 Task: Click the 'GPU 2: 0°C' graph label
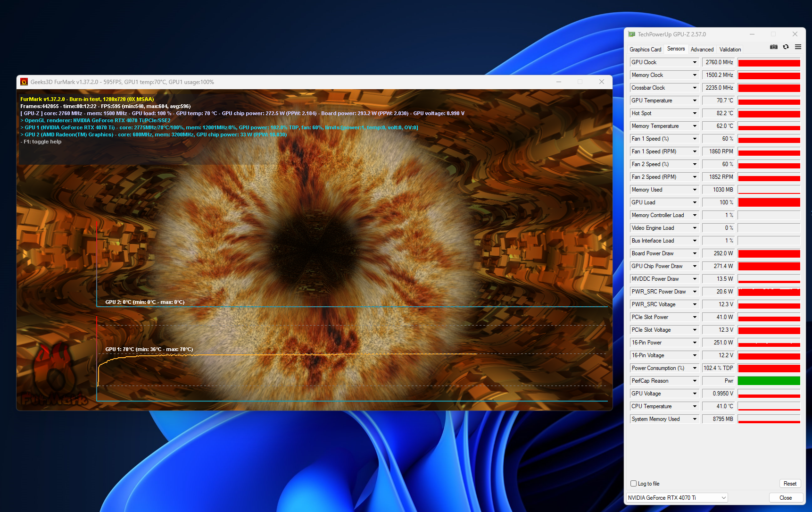tap(145, 302)
